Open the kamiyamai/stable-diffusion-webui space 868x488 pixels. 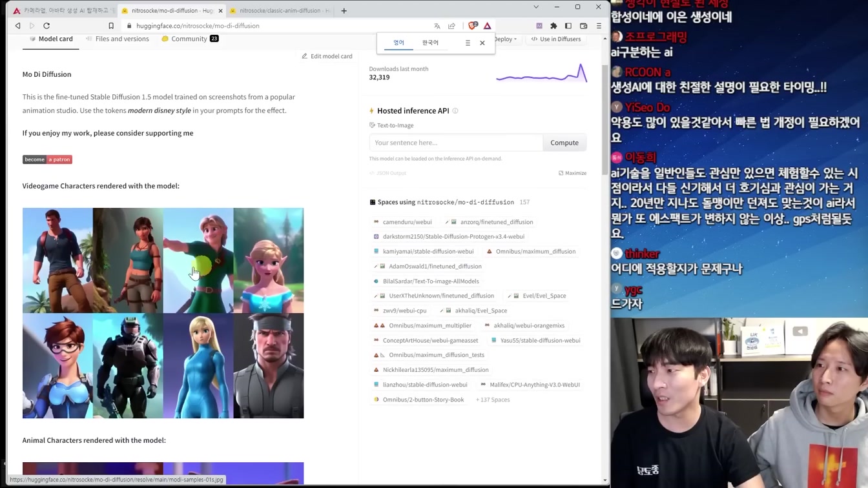tap(424, 252)
